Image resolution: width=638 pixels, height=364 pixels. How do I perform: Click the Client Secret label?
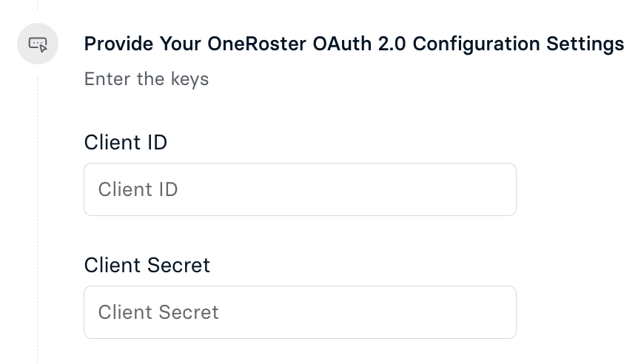(x=147, y=265)
